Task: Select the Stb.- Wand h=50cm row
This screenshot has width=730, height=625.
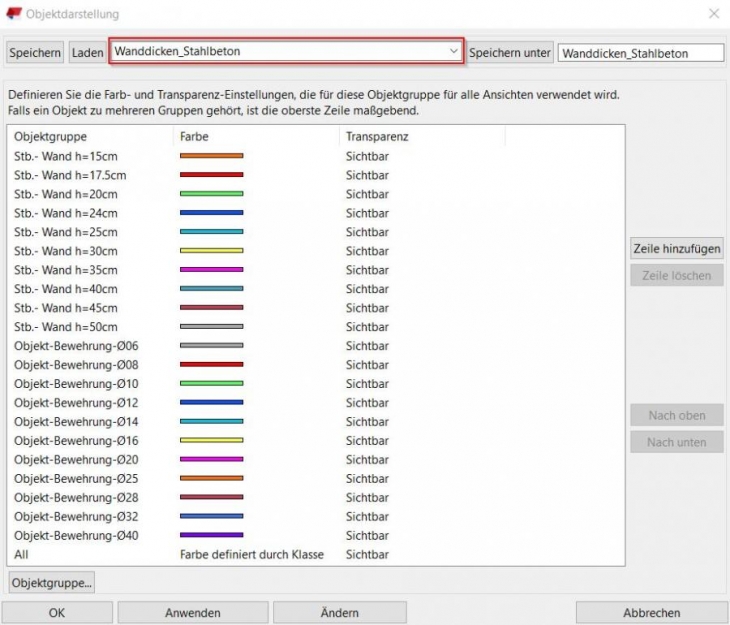Action: [65, 327]
